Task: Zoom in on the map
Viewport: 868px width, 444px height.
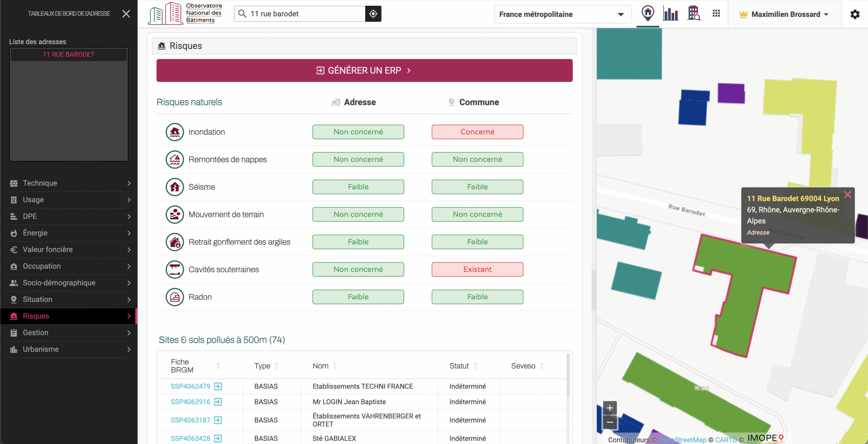Action: (x=610, y=408)
